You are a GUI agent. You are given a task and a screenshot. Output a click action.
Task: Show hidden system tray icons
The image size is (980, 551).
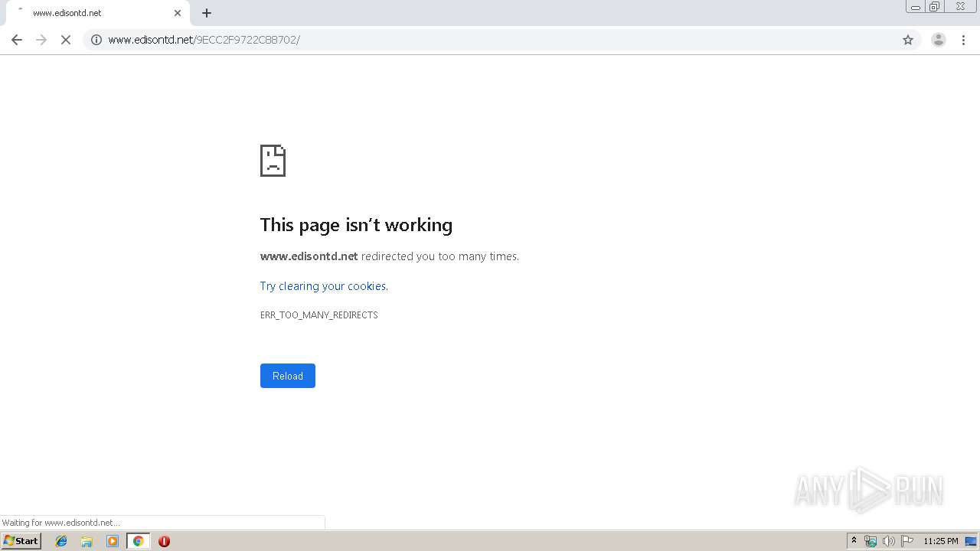[854, 541]
